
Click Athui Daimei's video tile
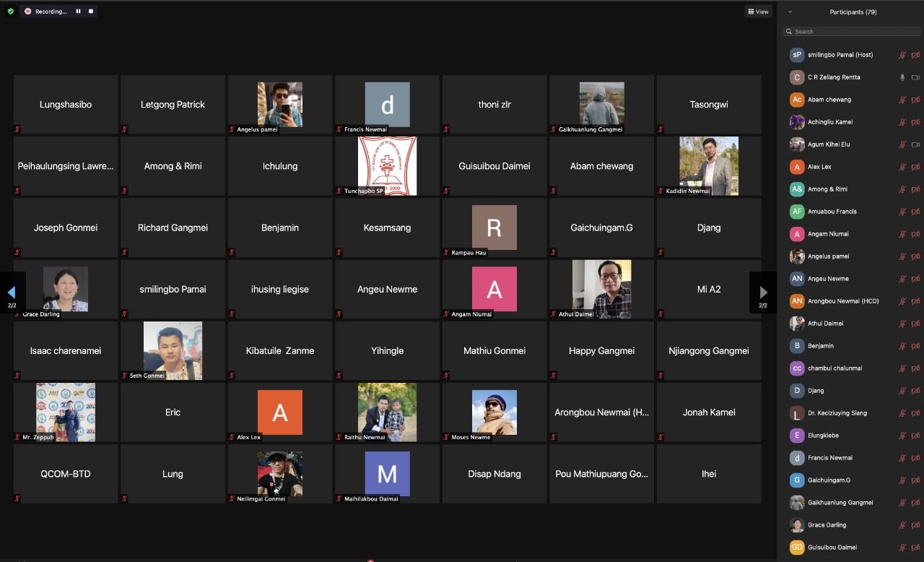(601, 289)
